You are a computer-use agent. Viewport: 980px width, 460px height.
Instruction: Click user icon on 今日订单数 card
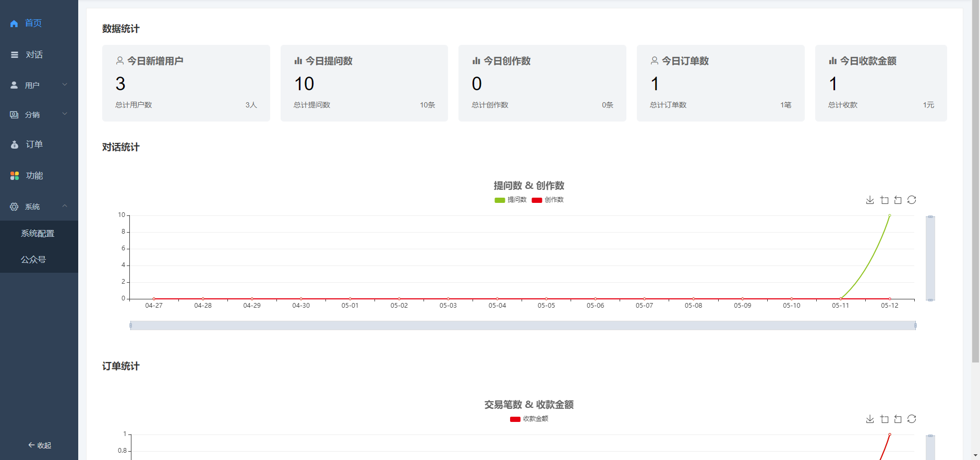click(655, 60)
